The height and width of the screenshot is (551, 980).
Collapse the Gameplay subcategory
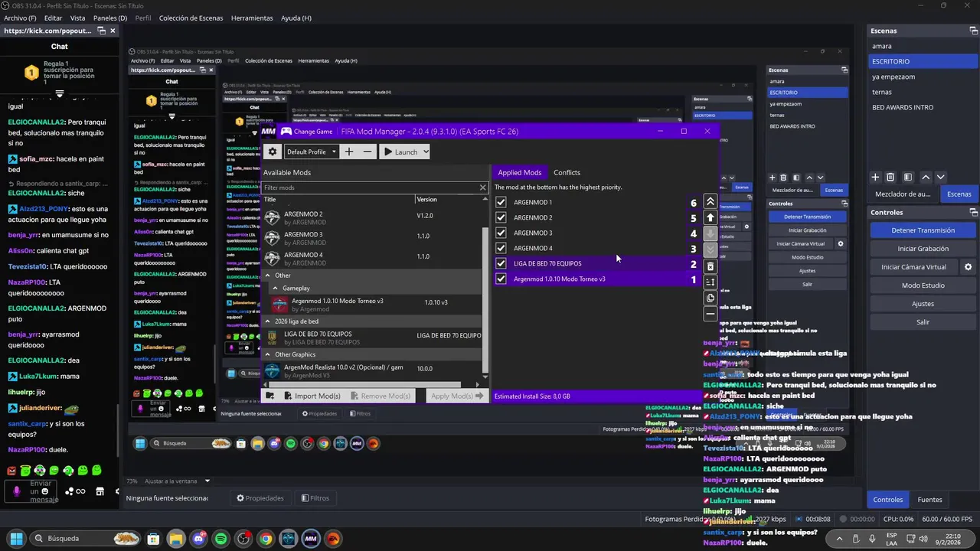(276, 289)
